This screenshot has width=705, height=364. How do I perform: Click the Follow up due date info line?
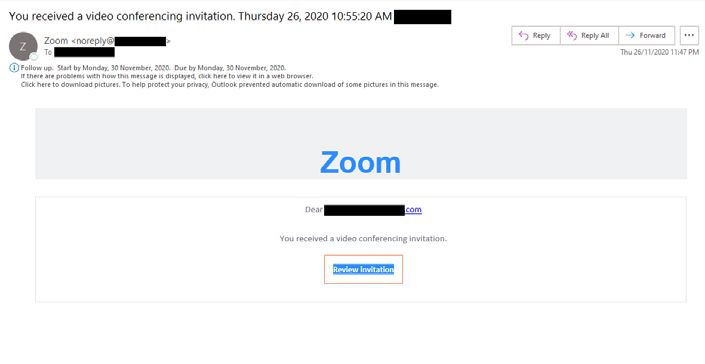click(153, 68)
